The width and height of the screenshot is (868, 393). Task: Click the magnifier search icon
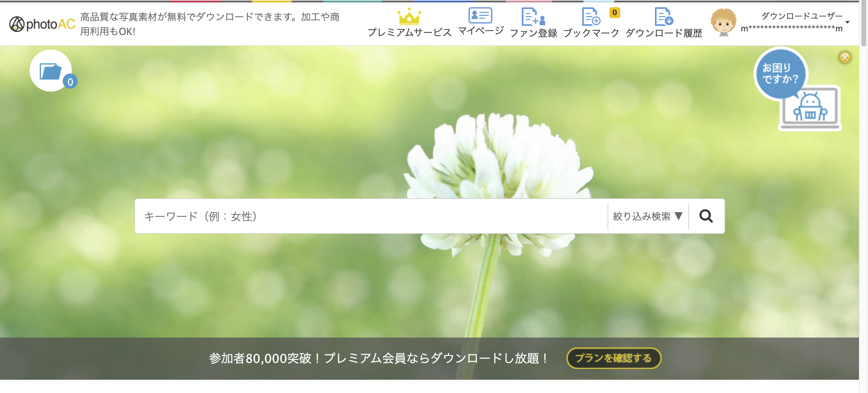click(706, 216)
